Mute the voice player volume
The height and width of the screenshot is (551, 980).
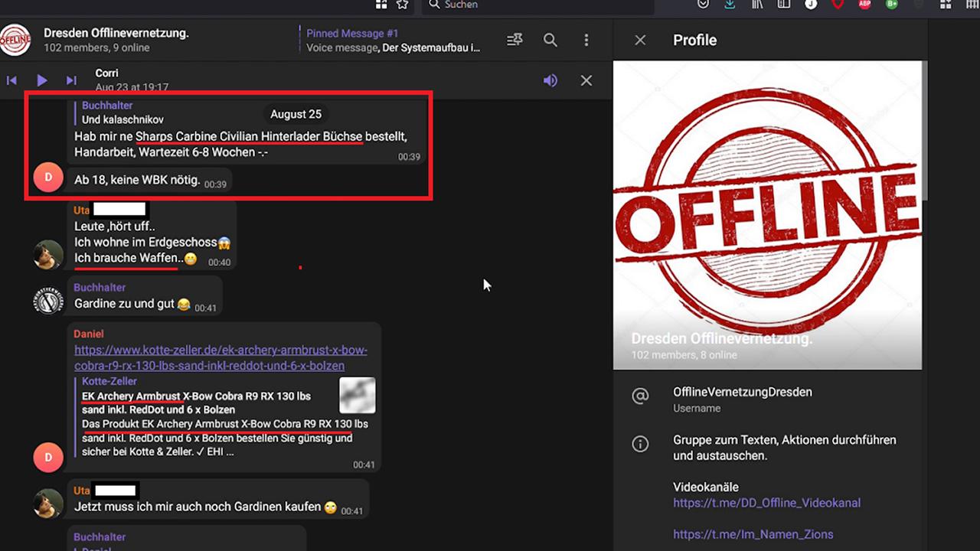(550, 80)
